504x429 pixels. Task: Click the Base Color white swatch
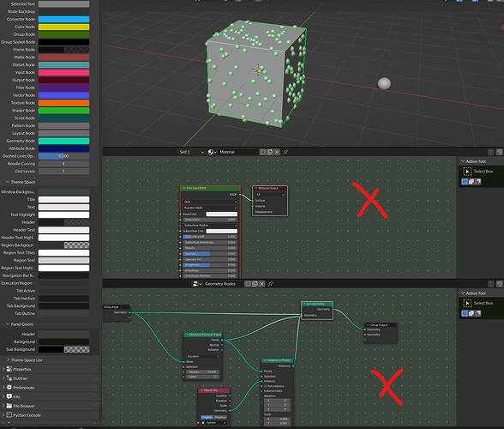coord(222,214)
